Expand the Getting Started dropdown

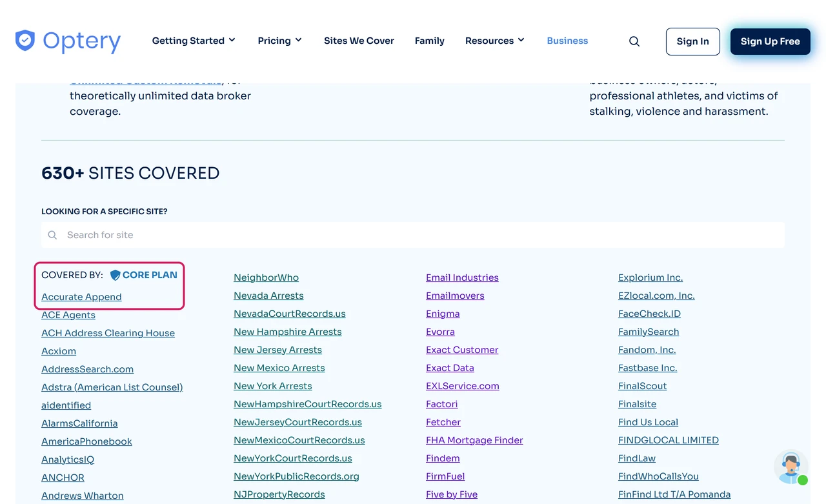pyautogui.click(x=194, y=41)
